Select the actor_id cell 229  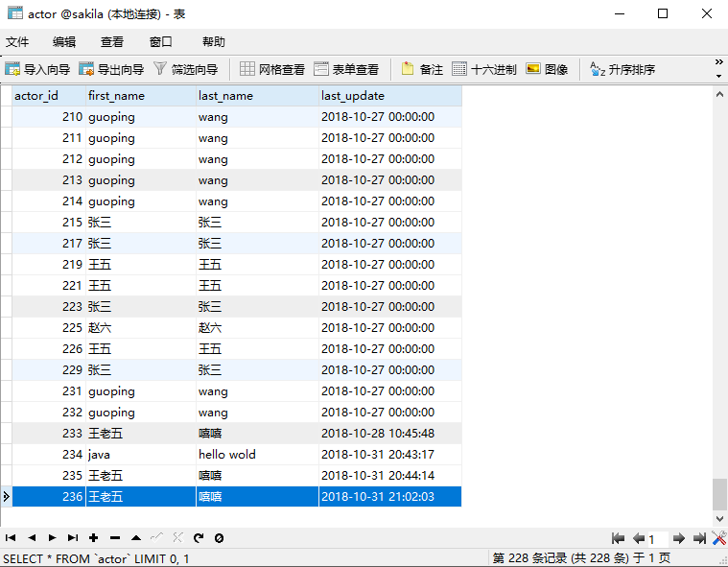[x=49, y=370]
